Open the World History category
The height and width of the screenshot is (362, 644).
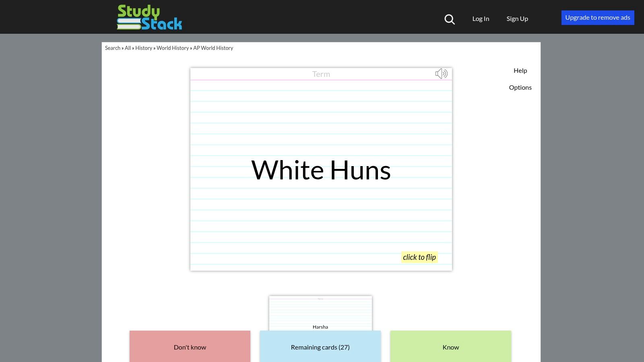(x=172, y=48)
